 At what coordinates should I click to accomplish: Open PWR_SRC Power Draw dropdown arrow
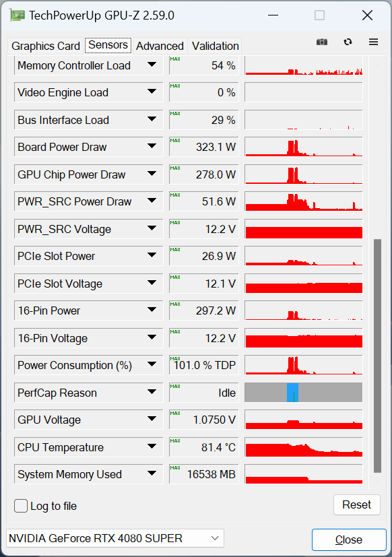click(152, 201)
